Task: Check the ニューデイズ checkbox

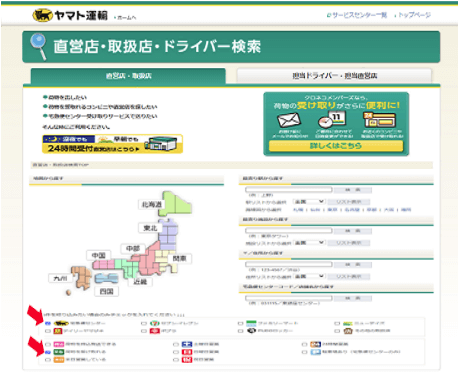Action: [337, 323]
